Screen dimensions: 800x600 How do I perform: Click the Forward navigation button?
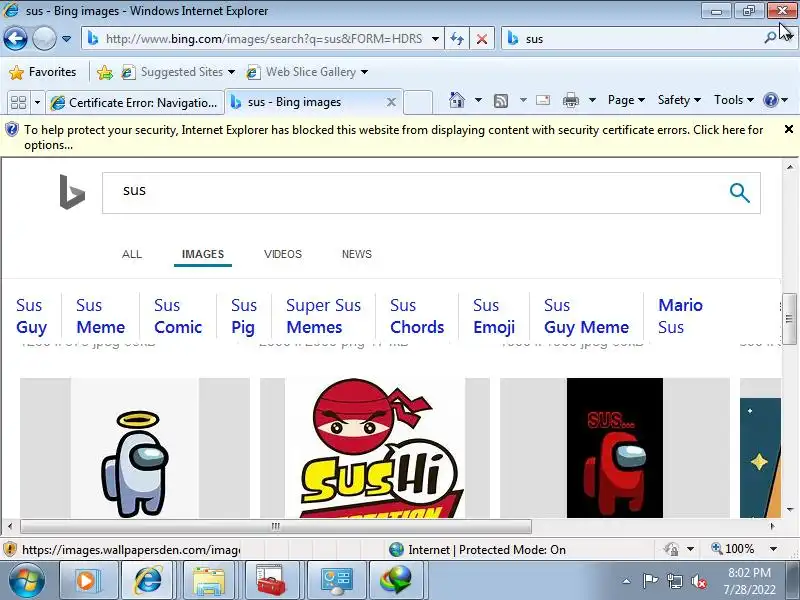pyautogui.click(x=44, y=38)
